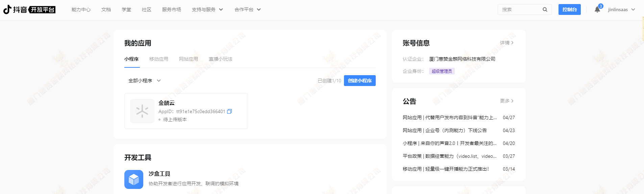This screenshot has width=644, height=194.
Task: Open announcement 平台政策 | 数据经营能力
Action: click(x=450, y=156)
